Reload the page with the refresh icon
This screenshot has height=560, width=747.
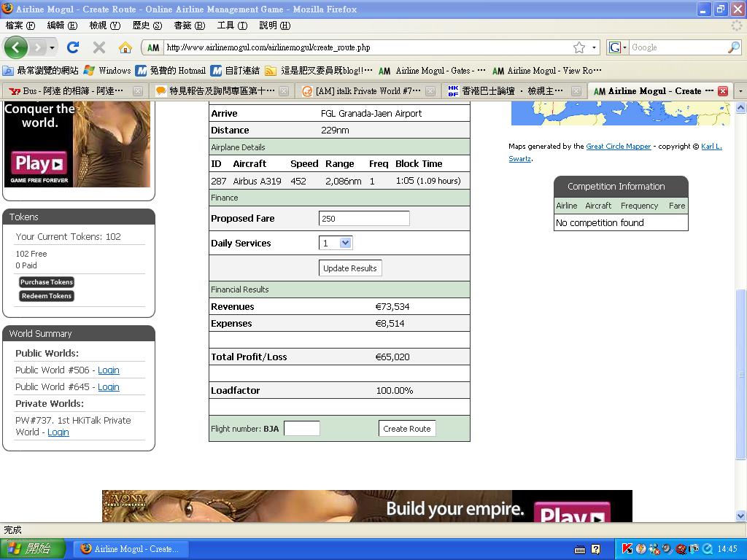(x=73, y=47)
